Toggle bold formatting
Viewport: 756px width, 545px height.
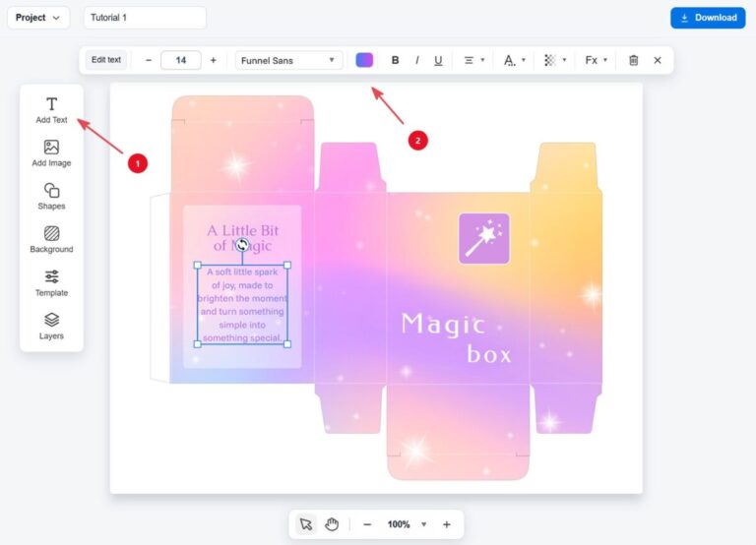[x=395, y=60]
